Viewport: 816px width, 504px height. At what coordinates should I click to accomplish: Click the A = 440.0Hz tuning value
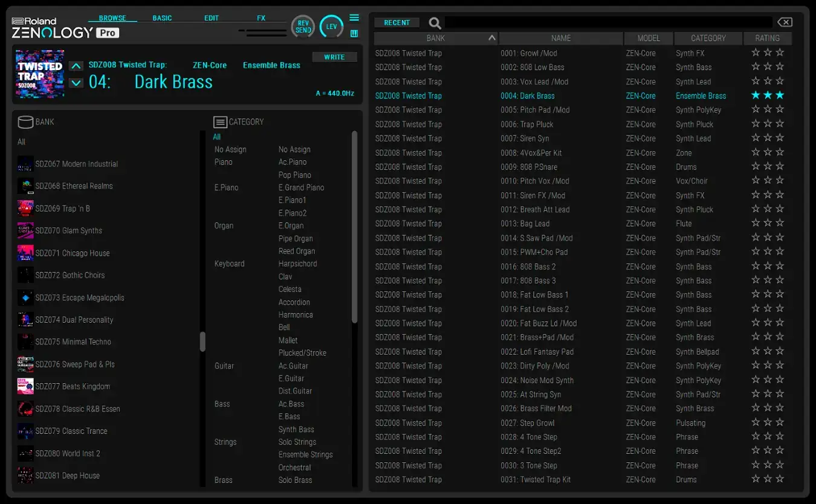(x=335, y=93)
